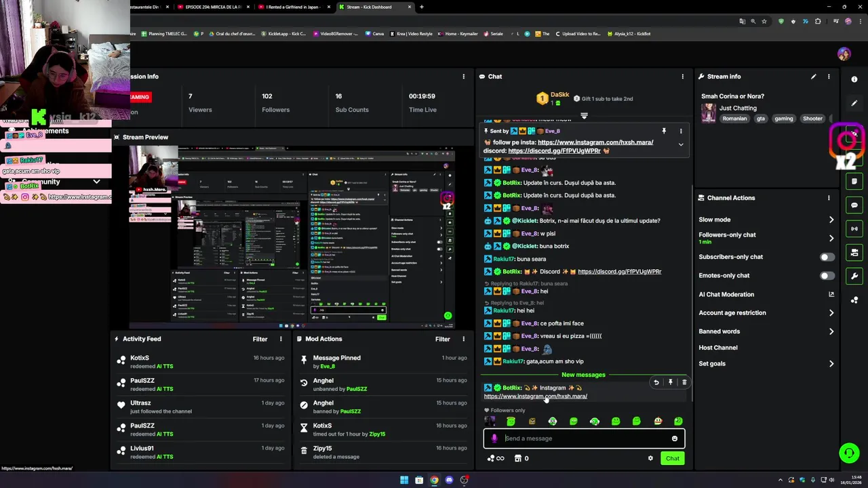Screen dimensions: 868x488
Task: Open the Instagram link in pinned message
Action: [595, 142]
